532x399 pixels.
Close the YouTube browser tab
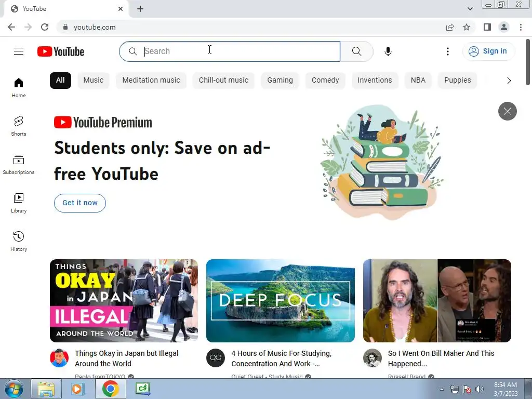click(x=121, y=9)
